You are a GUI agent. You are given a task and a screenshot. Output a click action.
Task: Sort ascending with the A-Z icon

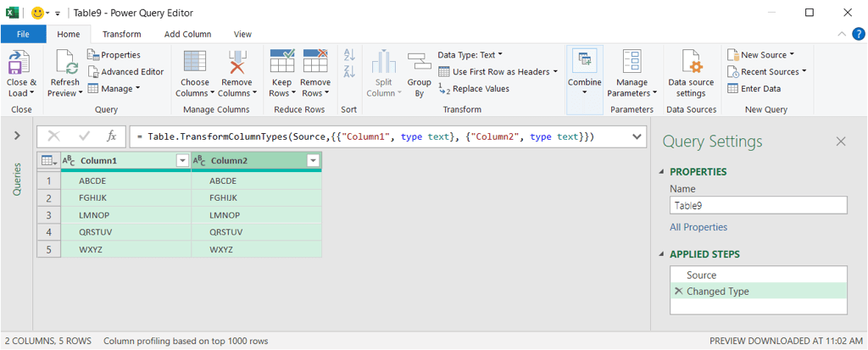click(x=348, y=55)
